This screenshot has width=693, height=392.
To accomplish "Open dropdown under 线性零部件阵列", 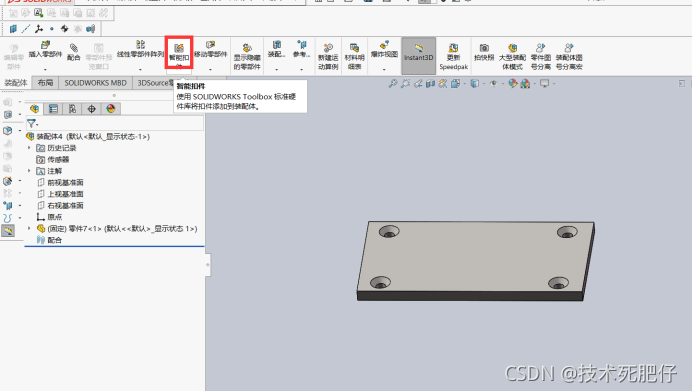I will [140, 69].
